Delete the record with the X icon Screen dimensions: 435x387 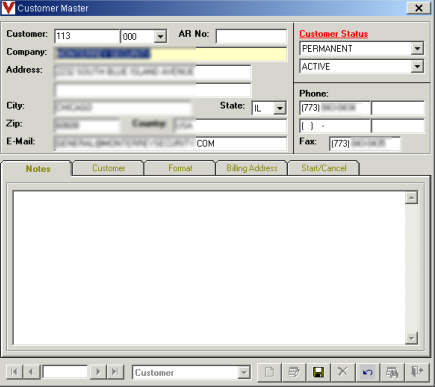click(343, 372)
